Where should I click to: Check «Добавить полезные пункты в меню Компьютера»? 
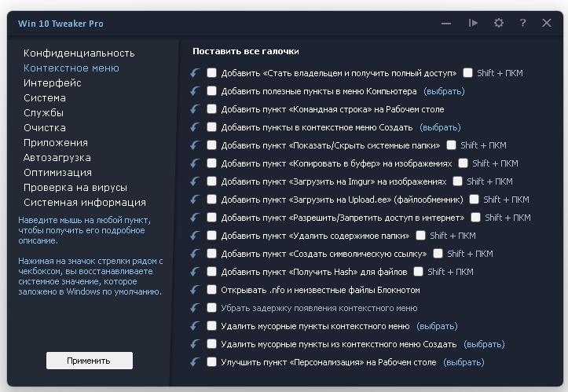[x=211, y=91]
